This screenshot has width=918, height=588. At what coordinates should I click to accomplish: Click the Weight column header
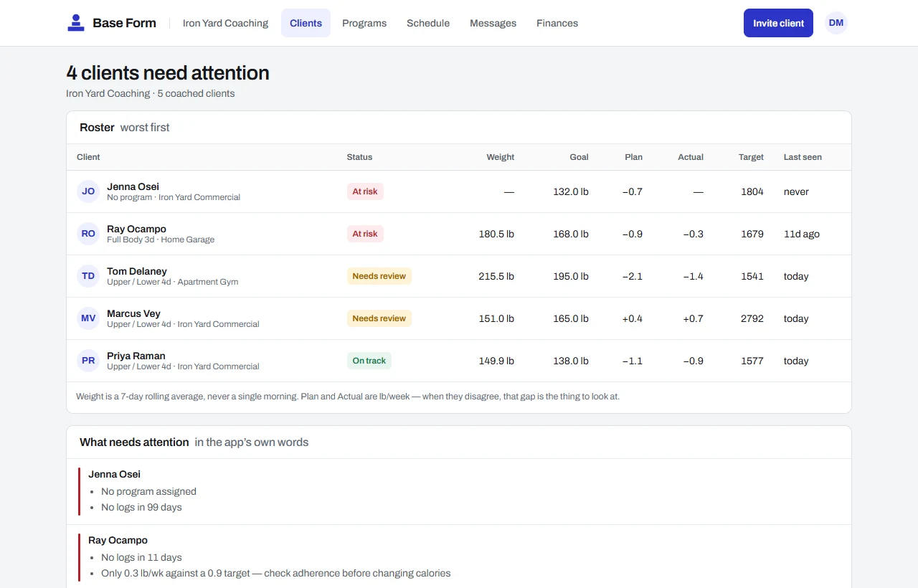click(500, 157)
